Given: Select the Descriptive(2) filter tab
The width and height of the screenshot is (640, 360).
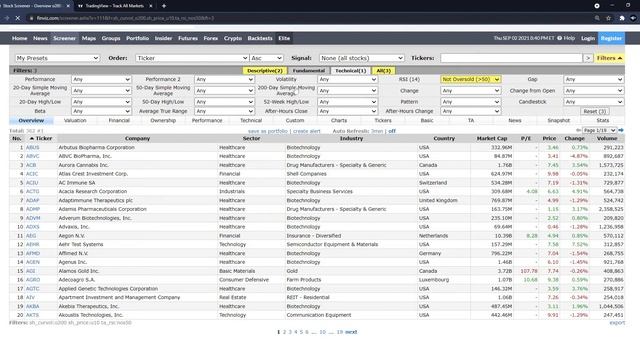Looking at the screenshot, I should pos(264,71).
